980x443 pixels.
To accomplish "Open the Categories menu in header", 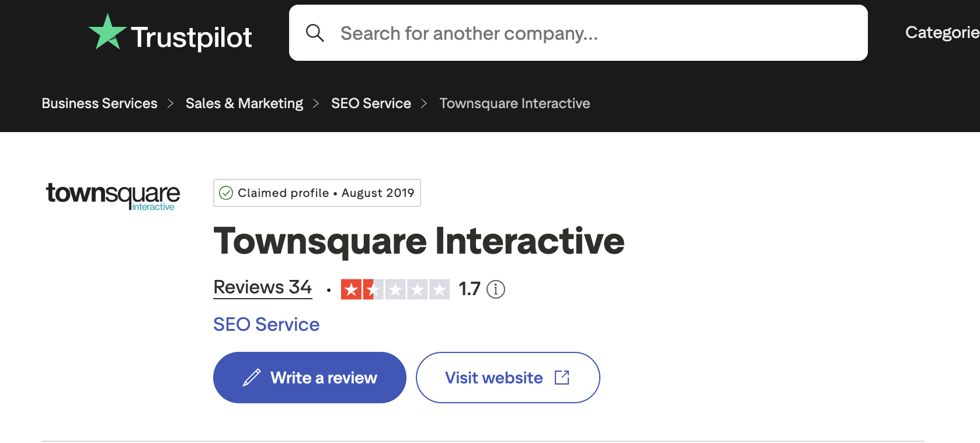I will [x=942, y=32].
